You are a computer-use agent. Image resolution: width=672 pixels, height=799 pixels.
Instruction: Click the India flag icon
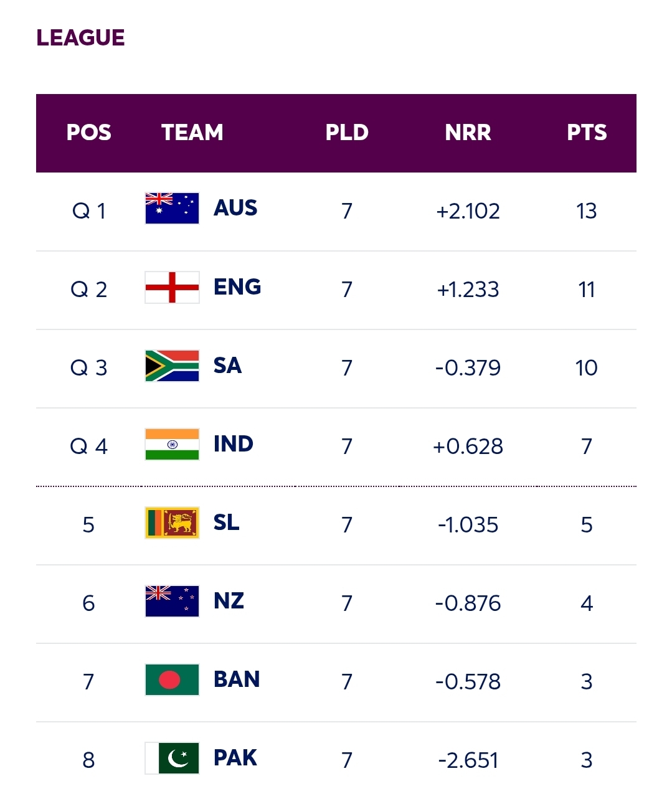(172, 444)
